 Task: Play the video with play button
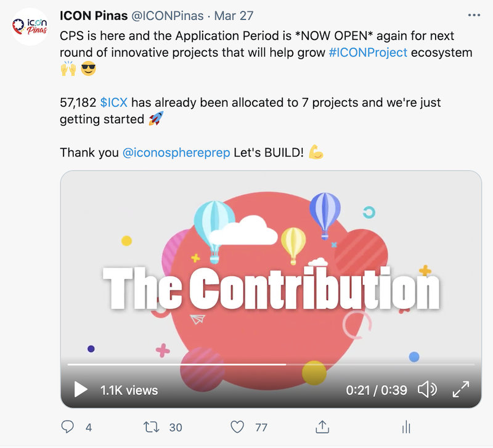coord(81,389)
